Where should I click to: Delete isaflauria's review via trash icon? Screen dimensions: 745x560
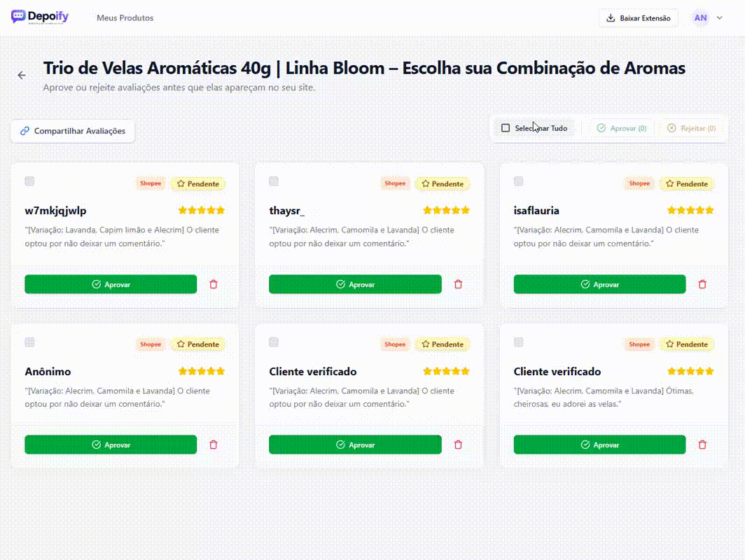pos(702,284)
